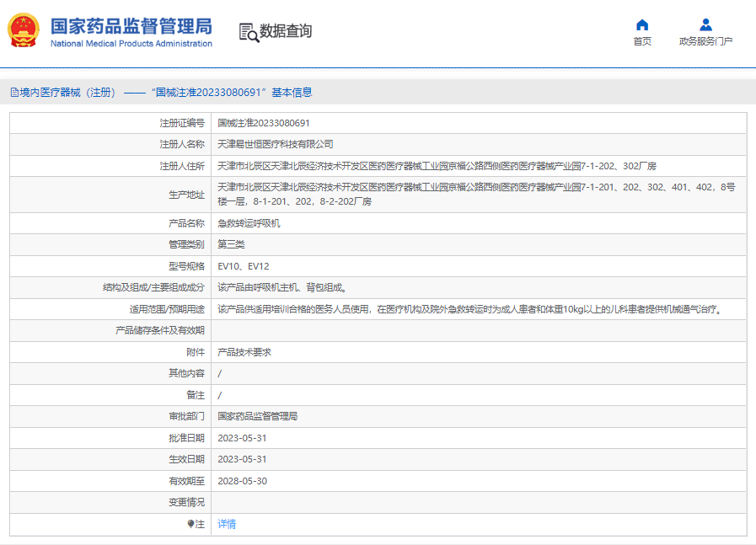The width and height of the screenshot is (756, 545).
Task: Click the national emblem logo
Action: pos(23,30)
